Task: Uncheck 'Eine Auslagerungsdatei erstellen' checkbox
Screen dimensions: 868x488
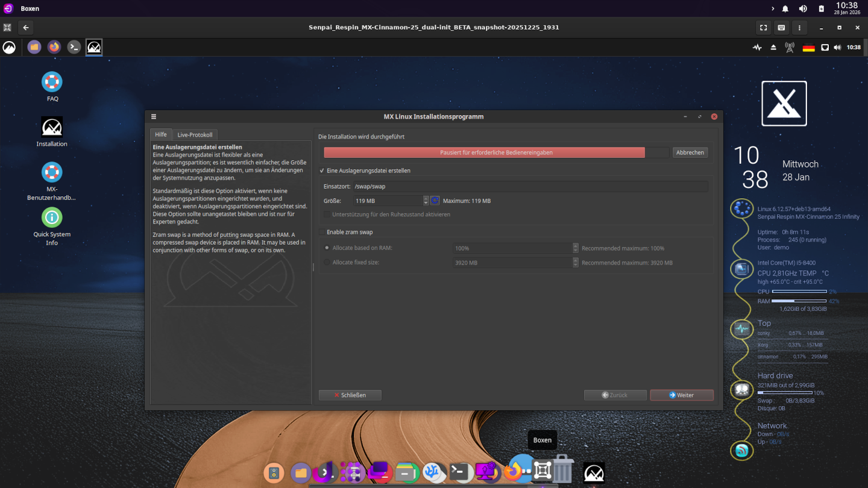Action: pyautogui.click(x=322, y=171)
